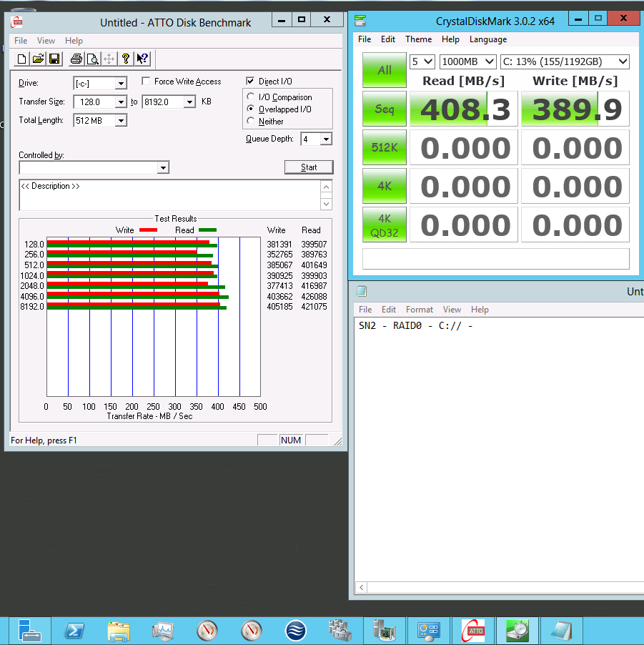Click the Save floppy disk icon in ATTO
Screen dimensions: 644x645
pyautogui.click(x=54, y=59)
